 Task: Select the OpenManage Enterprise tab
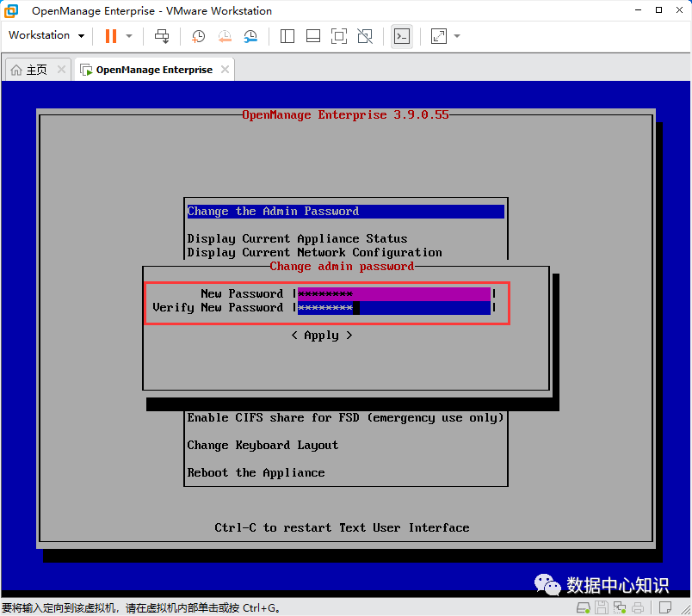point(154,70)
